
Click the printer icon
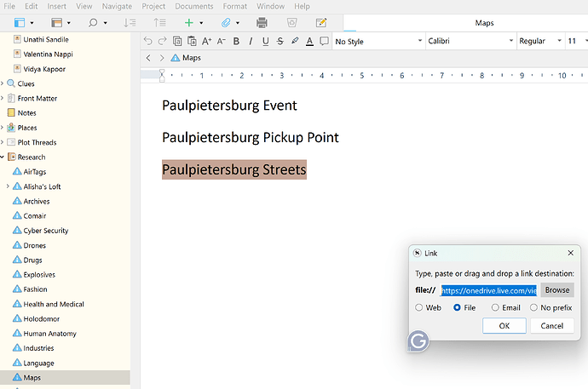click(262, 23)
